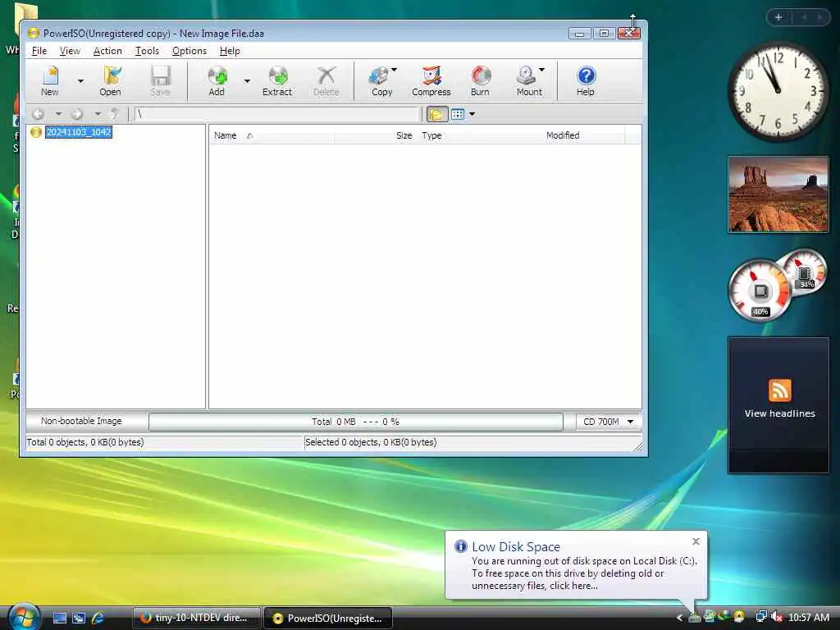Open the Forward history dropdown arrow

tap(98, 114)
